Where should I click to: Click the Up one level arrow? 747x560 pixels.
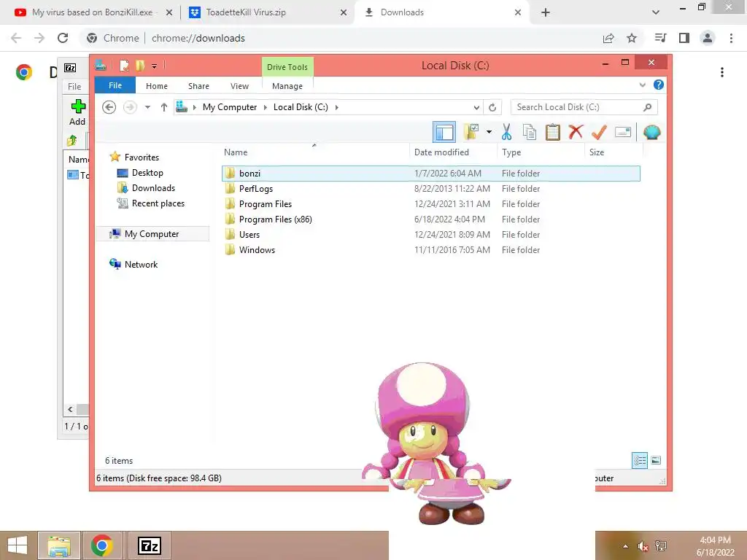164,107
